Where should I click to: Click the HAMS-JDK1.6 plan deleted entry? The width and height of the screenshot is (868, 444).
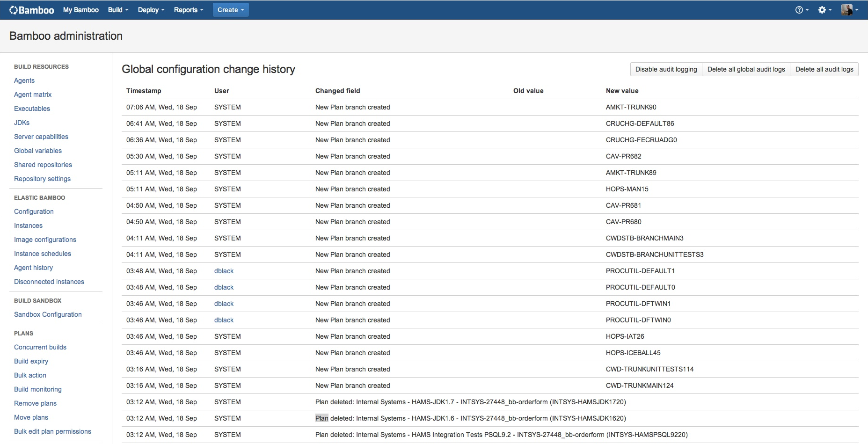pos(471,418)
